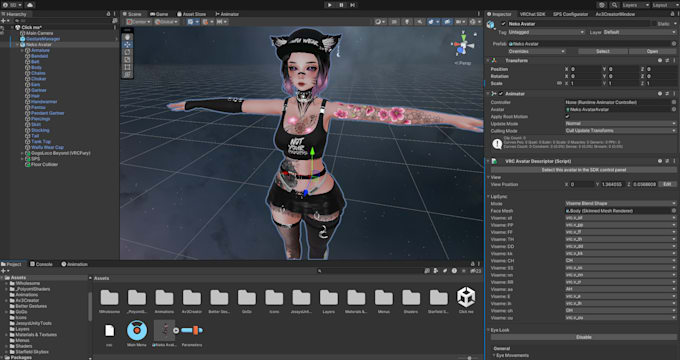Switch to the Game tab
The width and height of the screenshot is (680, 360).
tap(159, 14)
